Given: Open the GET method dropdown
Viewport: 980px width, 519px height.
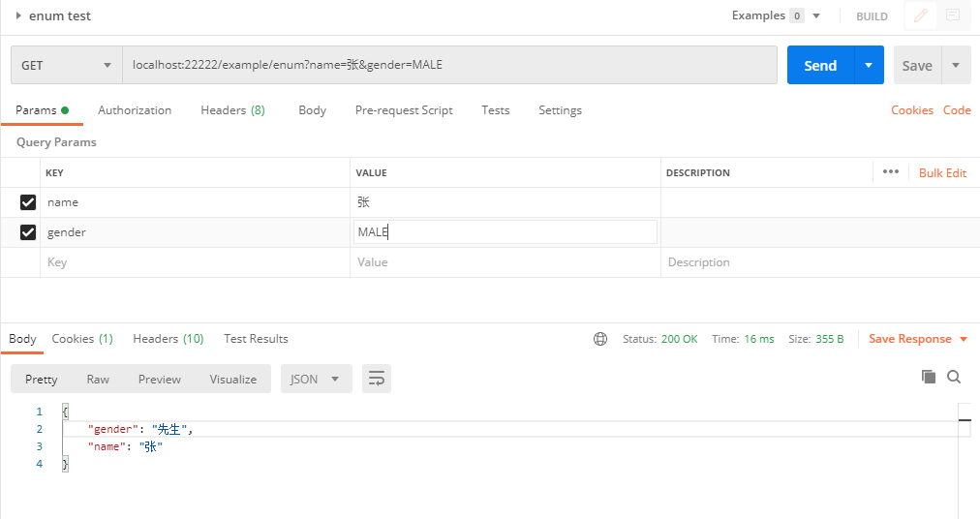Looking at the screenshot, I should pos(66,65).
